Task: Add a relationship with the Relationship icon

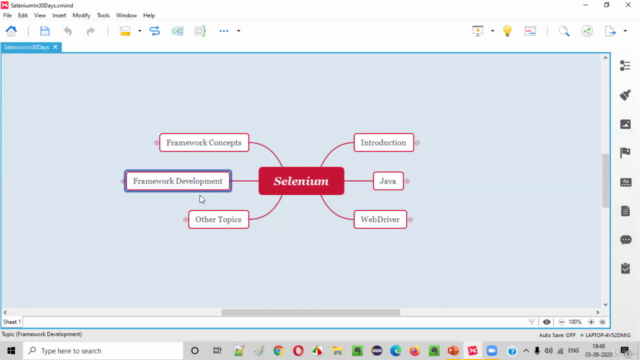Action: (155, 31)
